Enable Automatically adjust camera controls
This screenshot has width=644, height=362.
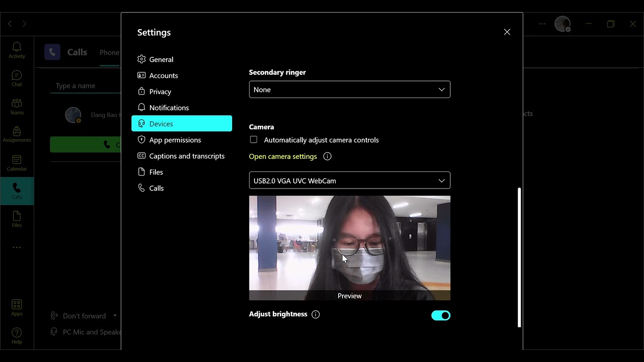click(x=254, y=140)
